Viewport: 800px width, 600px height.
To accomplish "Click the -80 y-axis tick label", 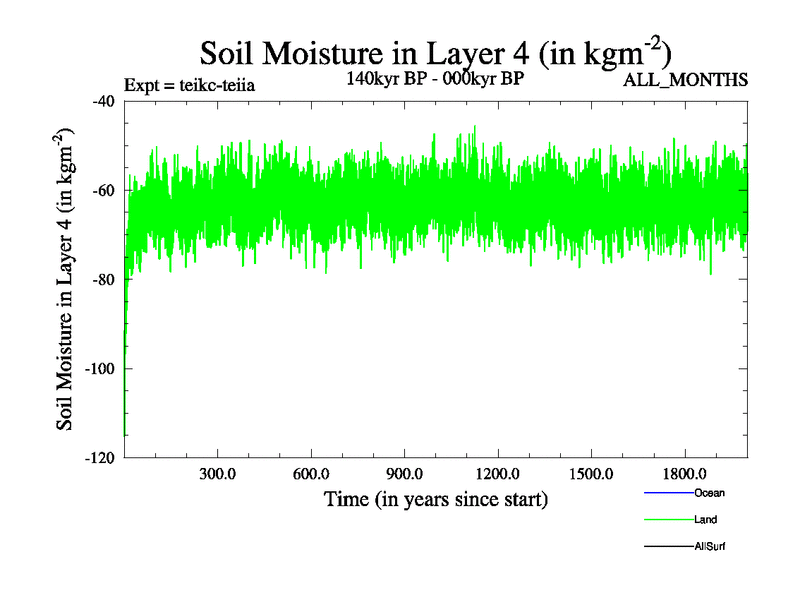I will (x=101, y=279).
